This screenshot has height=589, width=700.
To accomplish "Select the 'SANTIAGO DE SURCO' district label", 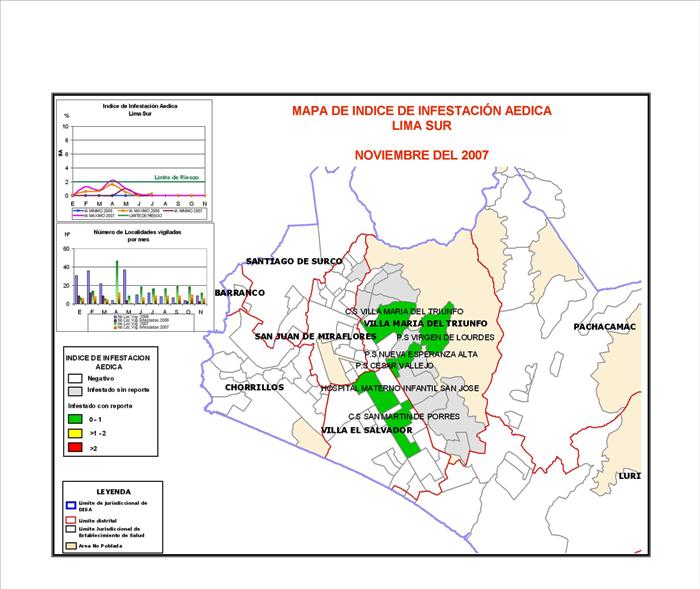I will pyautogui.click(x=294, y=261).
